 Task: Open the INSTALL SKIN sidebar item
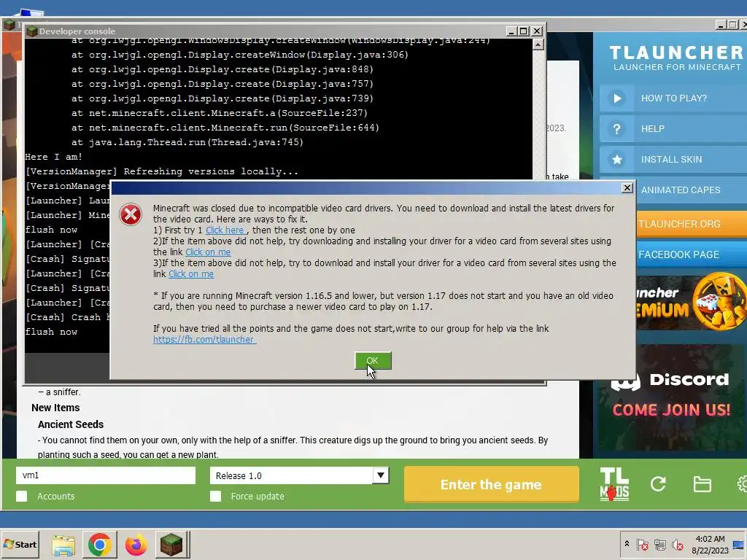tap(673, 159)
